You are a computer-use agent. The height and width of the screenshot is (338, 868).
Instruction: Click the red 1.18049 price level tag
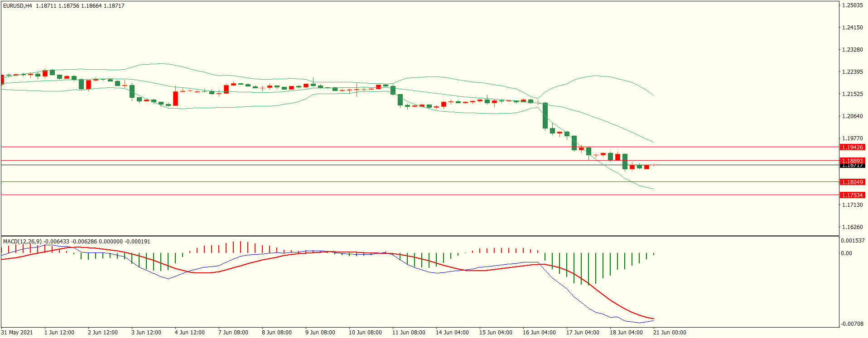852,182
